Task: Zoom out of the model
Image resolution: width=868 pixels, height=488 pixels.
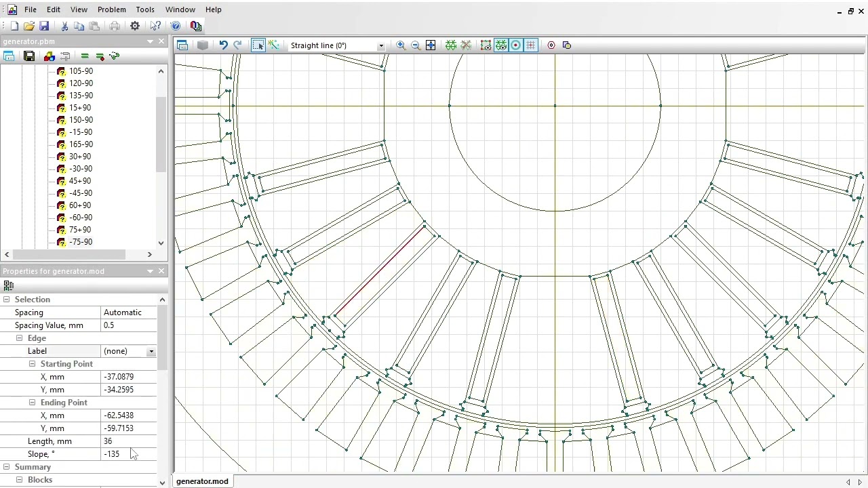Action: (x=416, y=45)
